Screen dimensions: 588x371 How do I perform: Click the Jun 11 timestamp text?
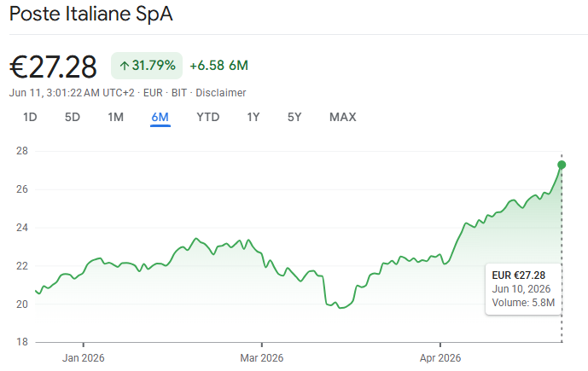pos(72,93)
